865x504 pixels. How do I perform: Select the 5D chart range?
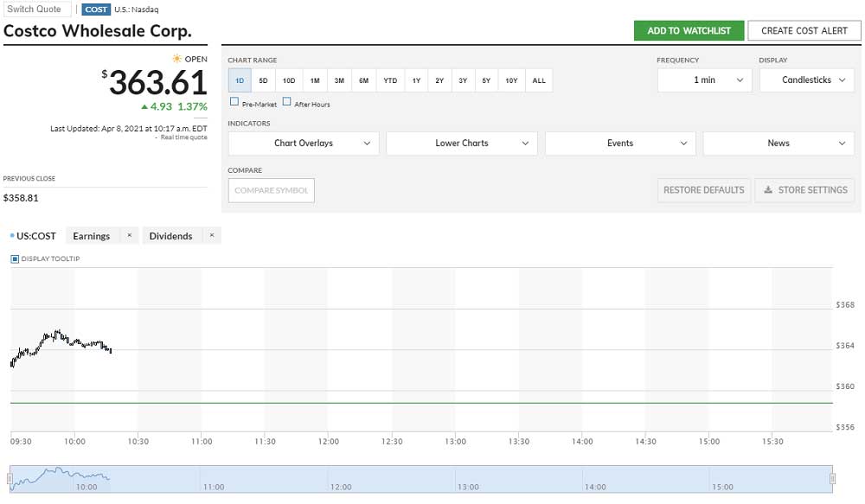[x=263, y=80]
